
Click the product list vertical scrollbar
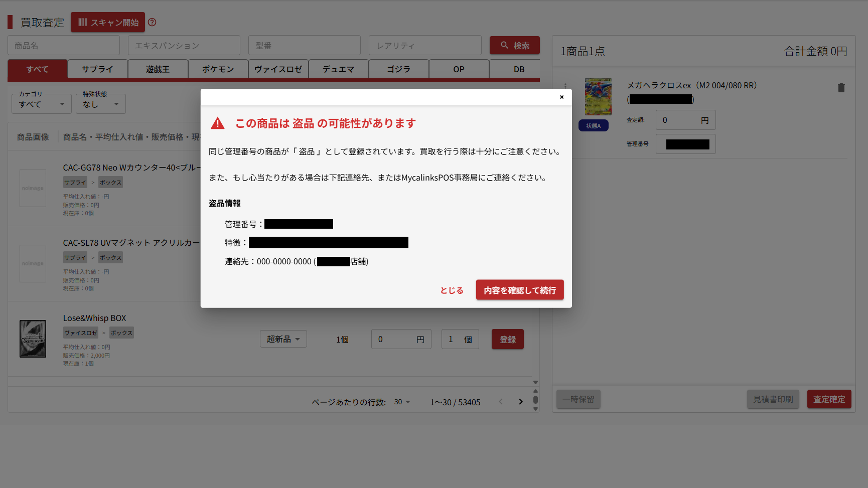click(535, 400)
